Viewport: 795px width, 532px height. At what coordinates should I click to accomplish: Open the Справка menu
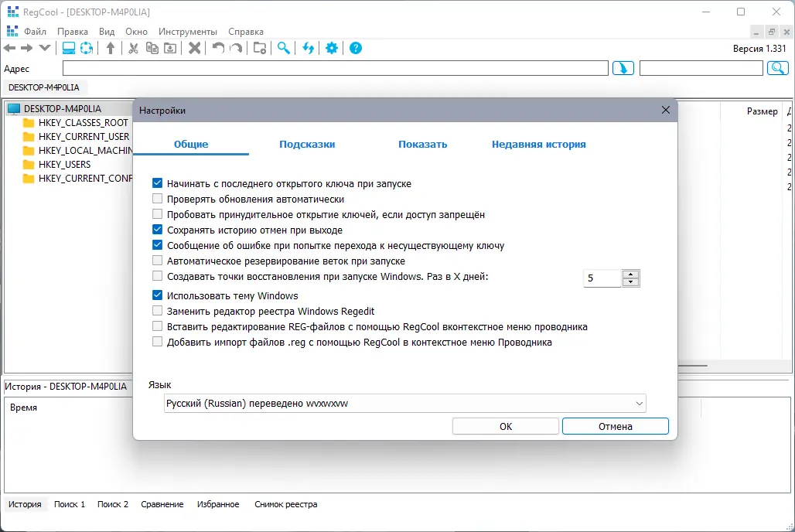click(x=246, y=32)
